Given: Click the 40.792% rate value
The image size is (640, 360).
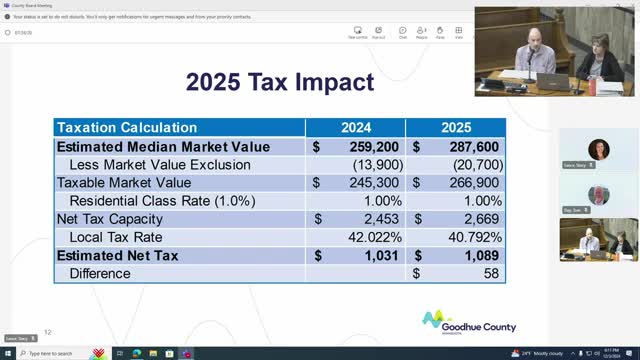Looking at the screenshot, I should [x=475, y=237].
